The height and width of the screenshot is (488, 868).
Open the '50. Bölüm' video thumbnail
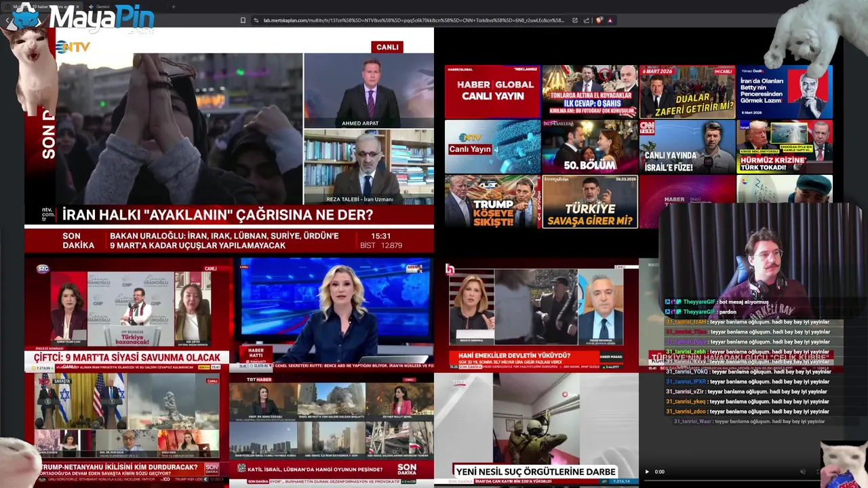pos(590,146)
